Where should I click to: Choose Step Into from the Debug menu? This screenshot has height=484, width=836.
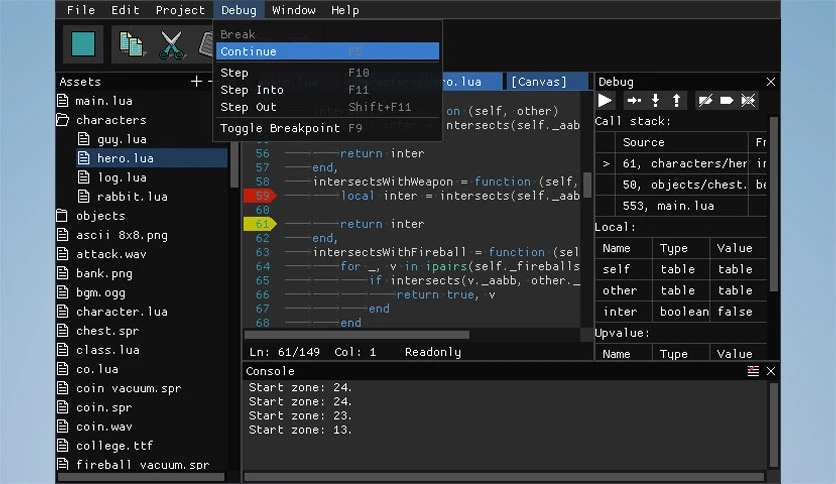327,90
